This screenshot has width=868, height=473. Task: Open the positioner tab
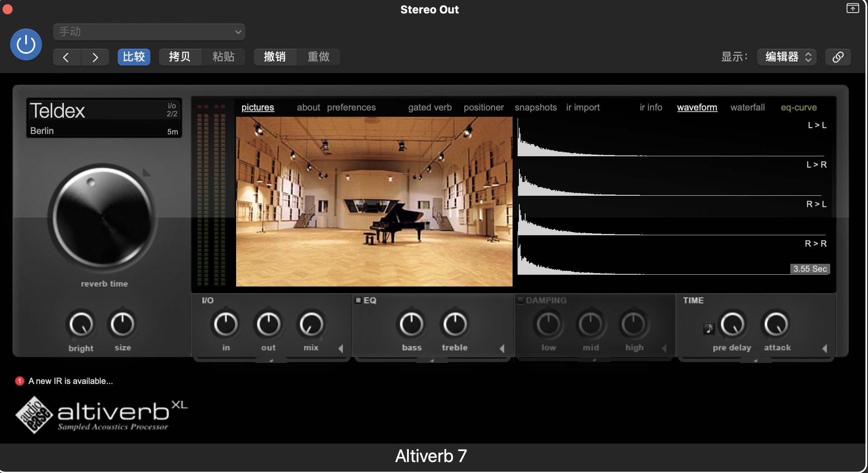484,108
